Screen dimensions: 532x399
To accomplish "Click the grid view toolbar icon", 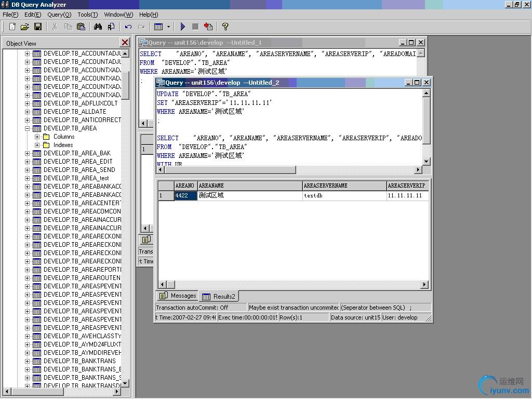I will click(x=158, y=26).
